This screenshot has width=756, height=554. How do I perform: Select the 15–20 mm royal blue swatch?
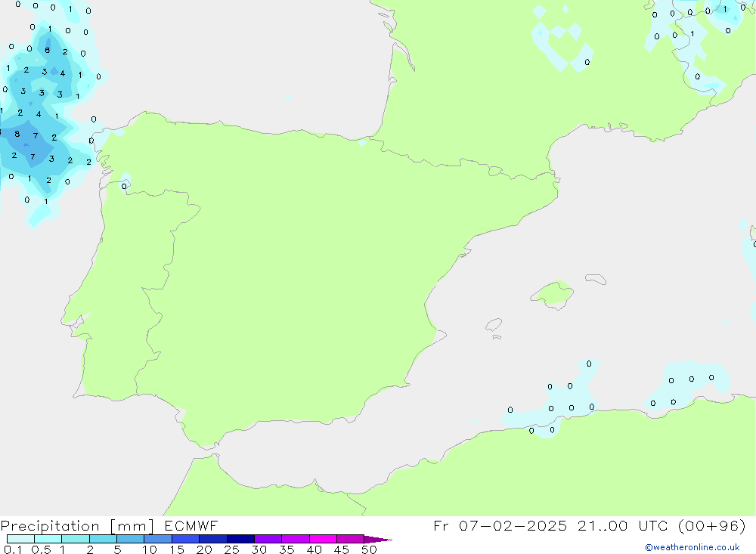[186, 539]
